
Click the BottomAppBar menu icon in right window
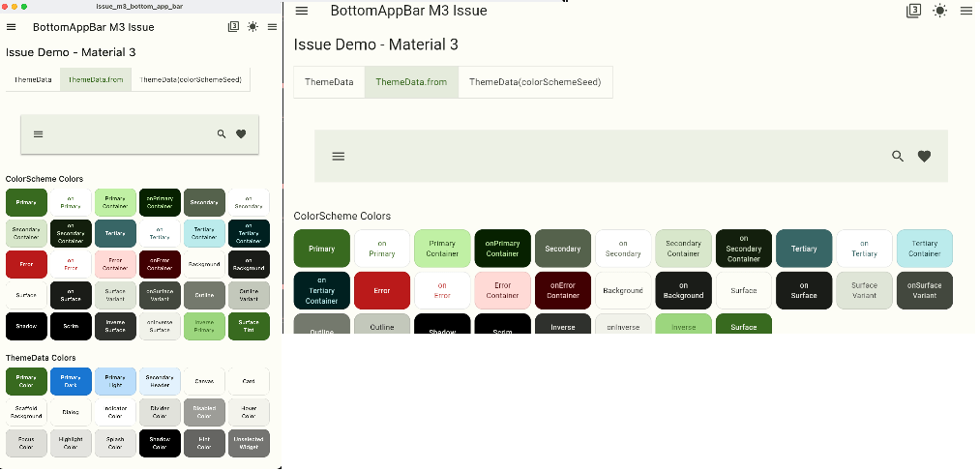coord(339,156)
